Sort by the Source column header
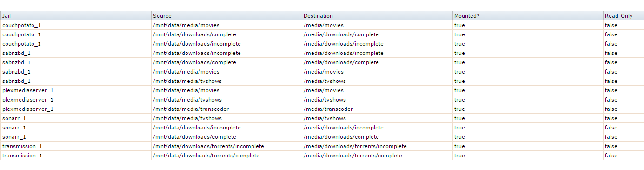644x170 pixels. tap(226, 16)
